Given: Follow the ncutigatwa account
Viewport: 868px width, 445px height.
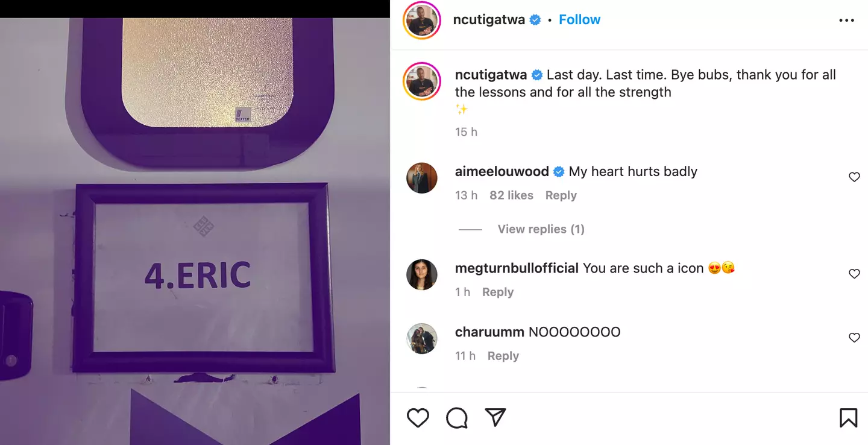Looking at the screenshot, I should coord(579,20).
